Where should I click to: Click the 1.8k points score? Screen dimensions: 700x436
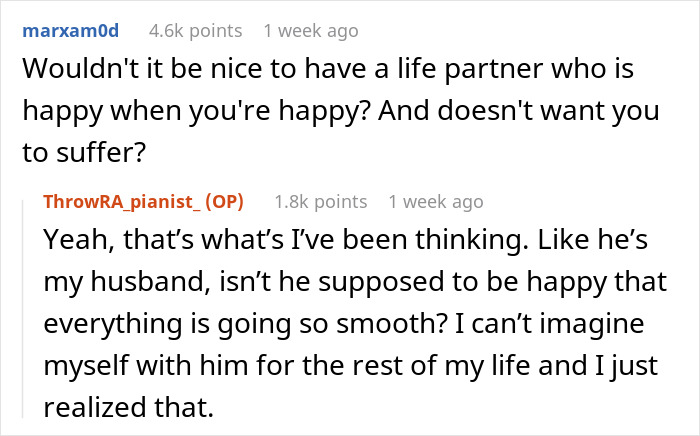(x=320, y=201)
